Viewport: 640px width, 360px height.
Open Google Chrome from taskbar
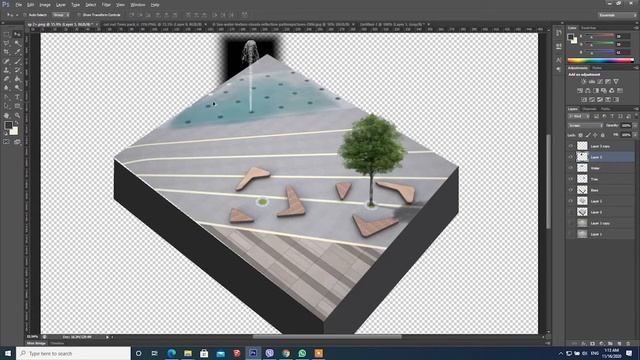pos(286,353)
